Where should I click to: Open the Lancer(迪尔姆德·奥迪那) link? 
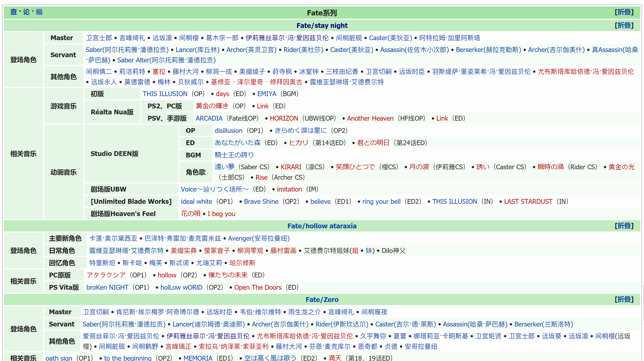pos(208,324)
